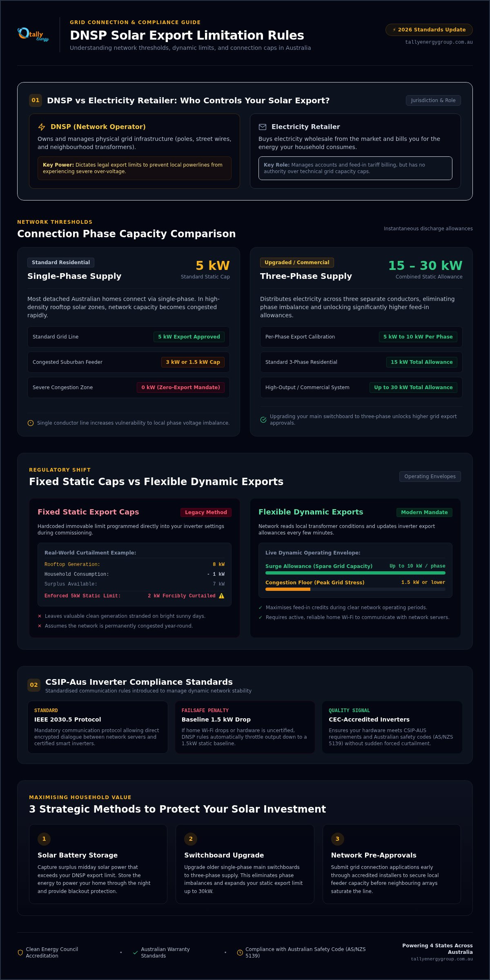490x980 pixels.
Task: Click the Upgraded / Commercial label
Action: coord(297,263)
